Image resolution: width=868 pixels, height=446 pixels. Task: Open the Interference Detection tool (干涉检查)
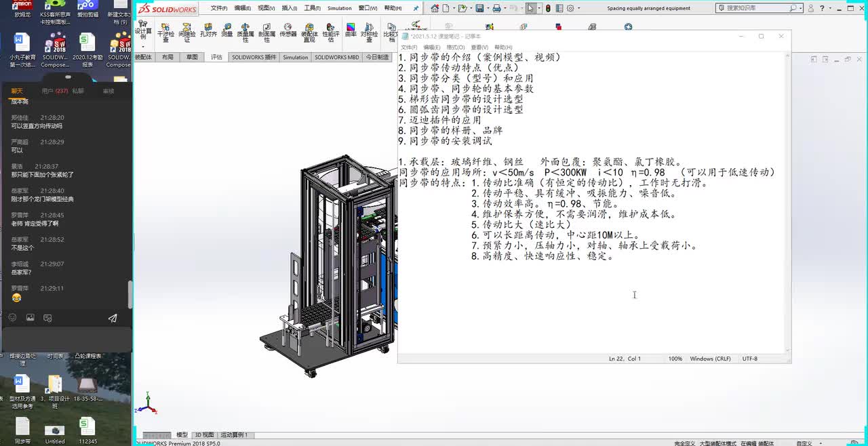tap(165, 33)
